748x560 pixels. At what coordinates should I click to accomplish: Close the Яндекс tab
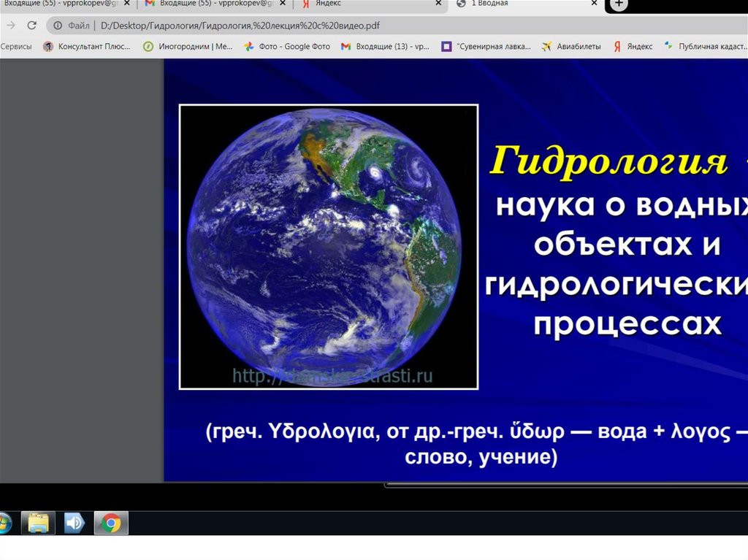(x=438, y=4)
